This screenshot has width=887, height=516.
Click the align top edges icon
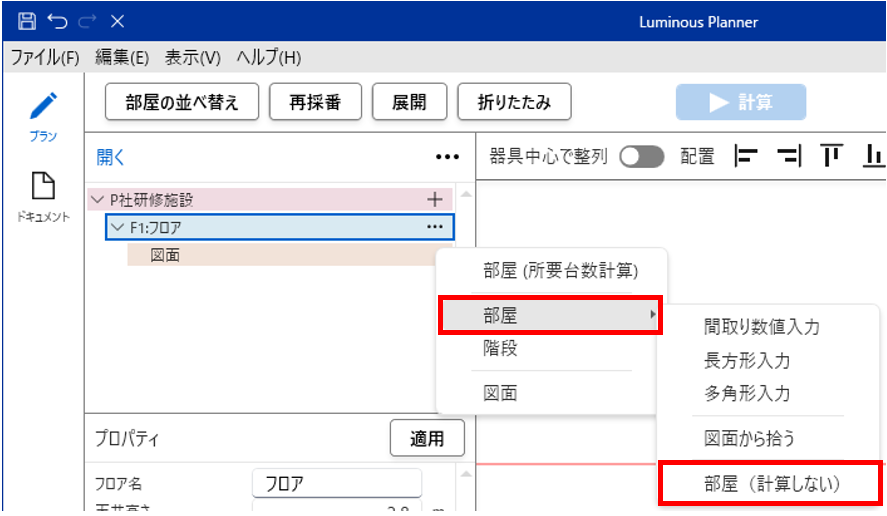coord(831,156)
